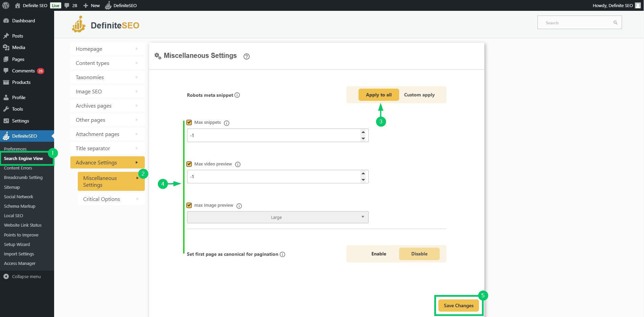Click the user avatar in admin bar
Viewport: 644px width, 317px height.
638,5
